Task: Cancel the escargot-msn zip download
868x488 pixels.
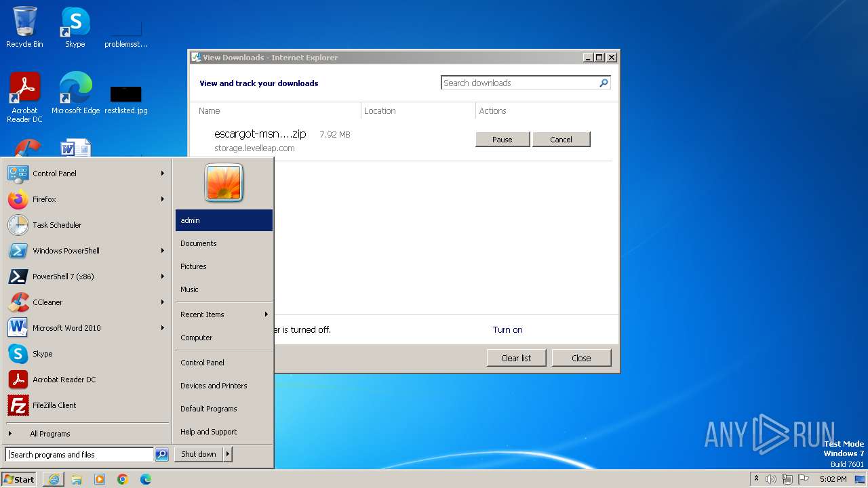Action: pos(561,140)
